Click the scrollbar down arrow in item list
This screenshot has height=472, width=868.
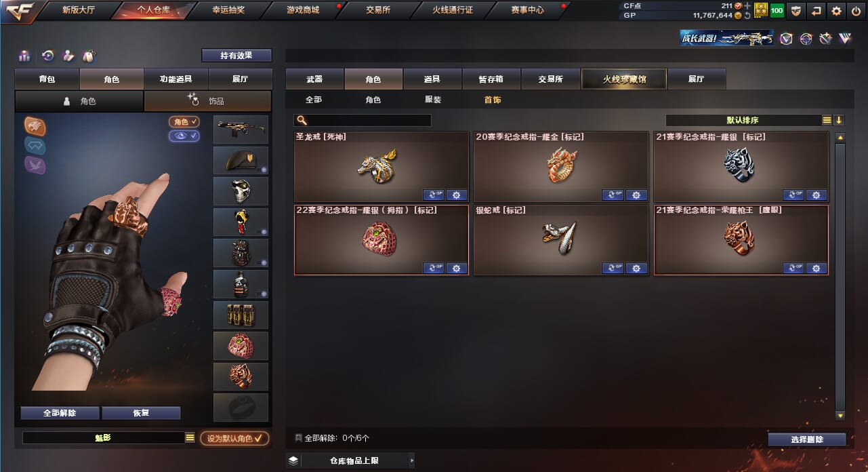click(840, 415)
